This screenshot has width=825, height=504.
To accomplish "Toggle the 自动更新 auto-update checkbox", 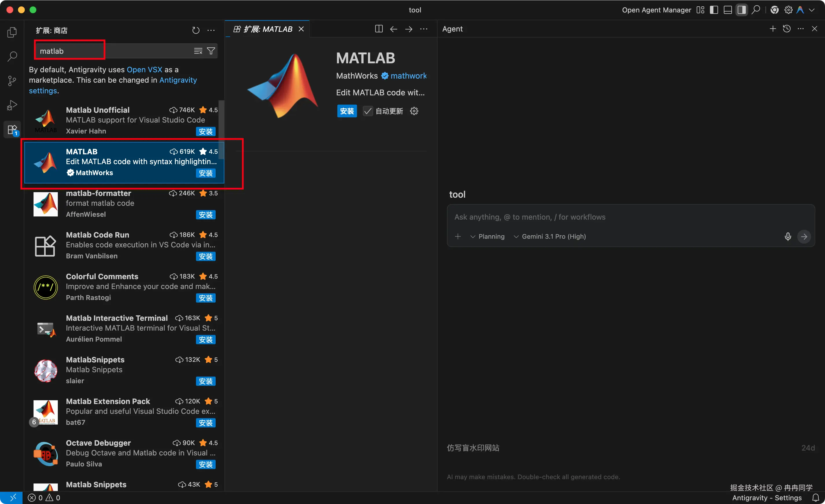I will coord(368,111).
